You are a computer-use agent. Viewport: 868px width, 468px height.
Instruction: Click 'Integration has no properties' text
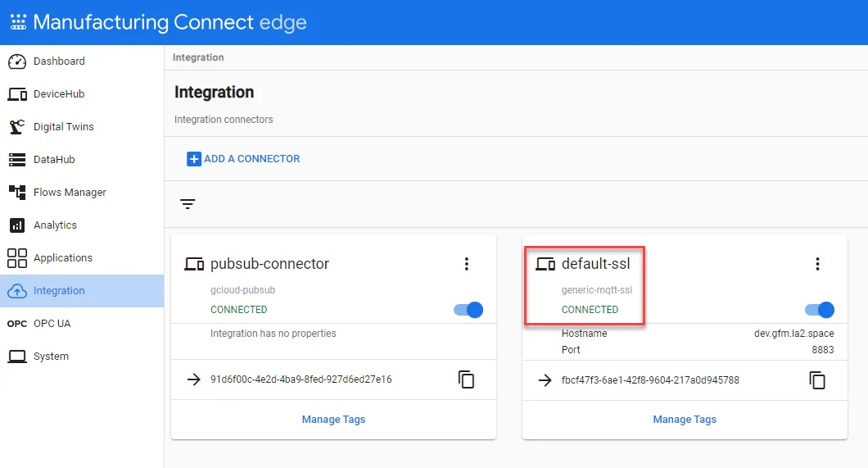click(273, 334)
